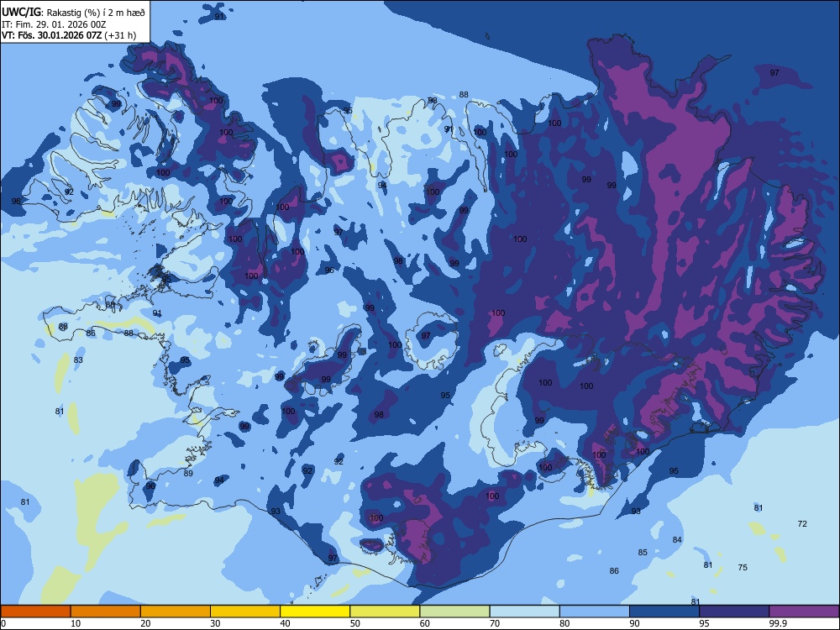This screenshot has height=630, width=840.
Task: Click the humidity value '83' on the map
Action: tap(78, 360)
